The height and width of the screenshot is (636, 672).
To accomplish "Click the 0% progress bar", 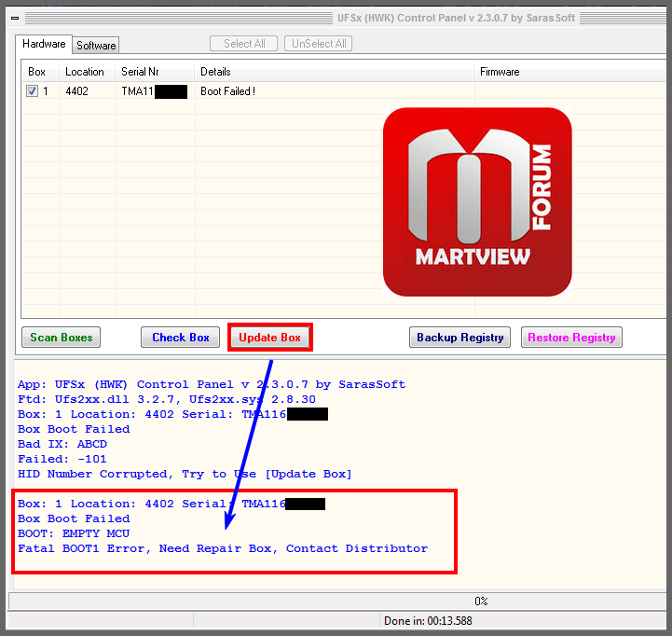I will click(x=339, y=601).
